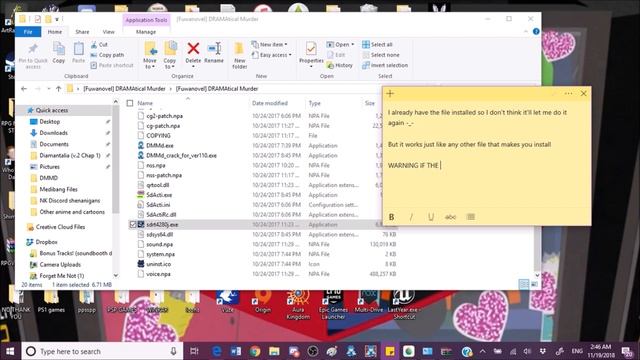The height and width of the screenshot is (360, 640).
Task: Open Epic Games Launcher desktop shortcut
Action: (x=333, y=304)
